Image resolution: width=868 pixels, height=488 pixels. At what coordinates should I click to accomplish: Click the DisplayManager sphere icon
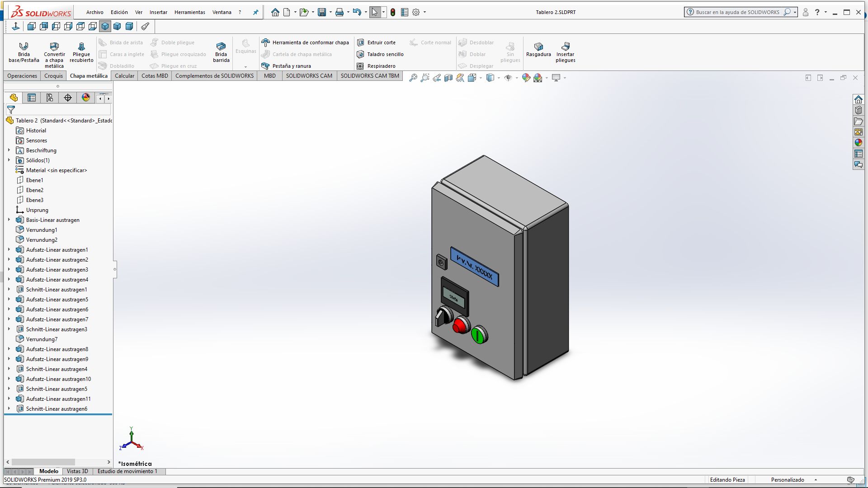click(85, 98)
